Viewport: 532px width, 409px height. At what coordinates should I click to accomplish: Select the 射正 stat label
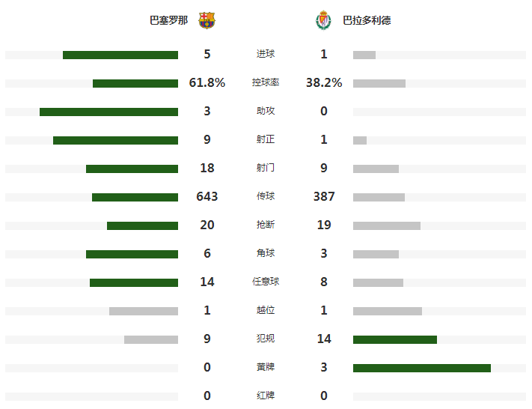(x=266, y=139)
